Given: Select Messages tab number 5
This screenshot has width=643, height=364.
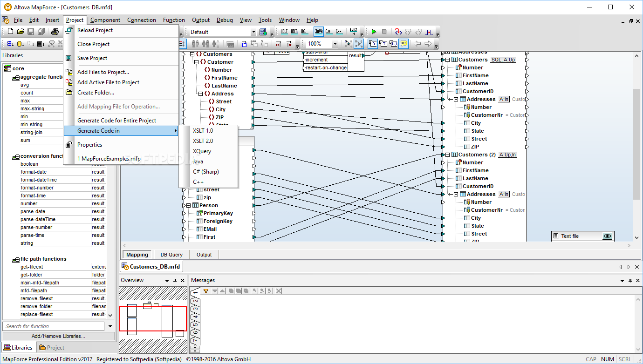Looking at the screenshot, I should 196,325.
